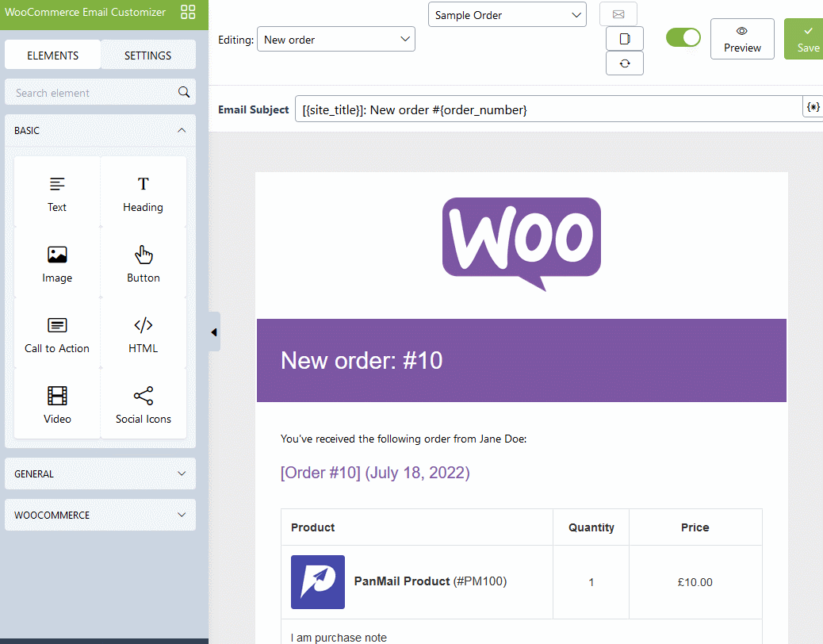Expand the GENERAL elements section
Image resolution: width=823 pixels, height=644 pixels.
[100, 473]
